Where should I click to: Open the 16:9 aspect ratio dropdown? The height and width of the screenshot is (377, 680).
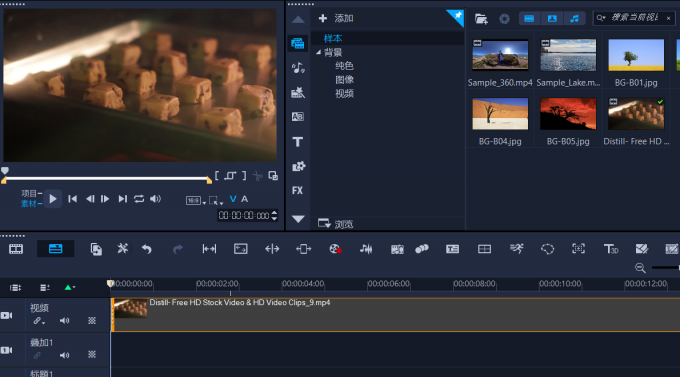click(196, 200)
